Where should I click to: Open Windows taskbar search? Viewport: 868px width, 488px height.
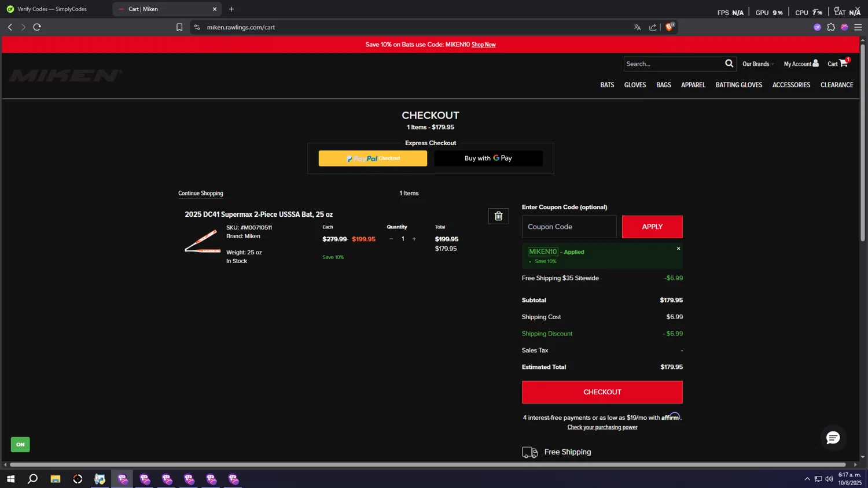[33, 479]
